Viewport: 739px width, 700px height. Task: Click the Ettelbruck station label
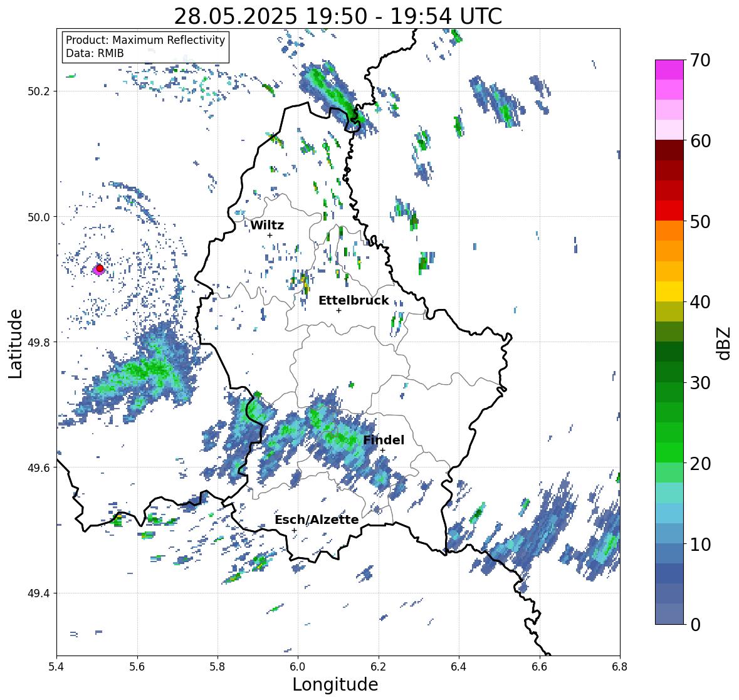pyautogui.click(x=354, y=300)
